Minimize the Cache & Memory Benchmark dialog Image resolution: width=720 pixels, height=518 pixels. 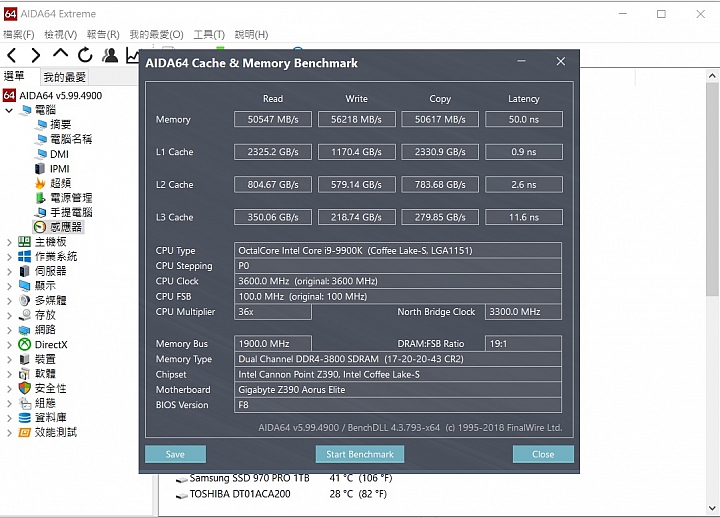pyautogui.click(x=521, y=61)
